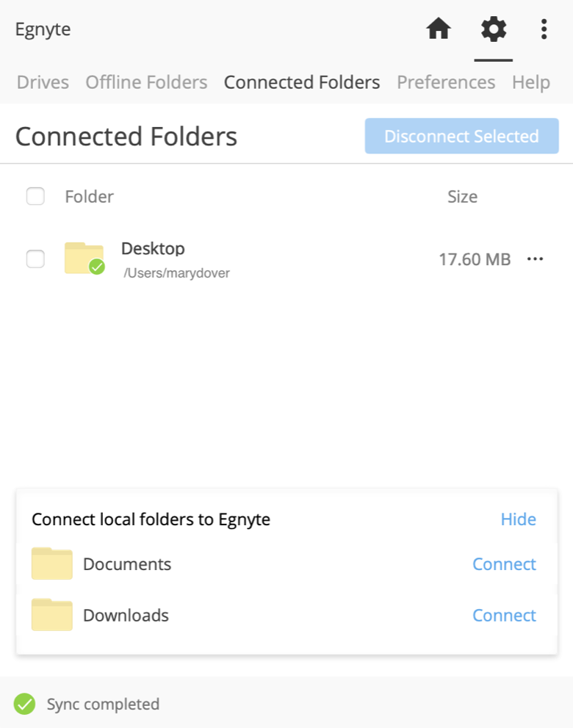Hide the connect local folders panel
573x728 pixels.
[519, 519]
